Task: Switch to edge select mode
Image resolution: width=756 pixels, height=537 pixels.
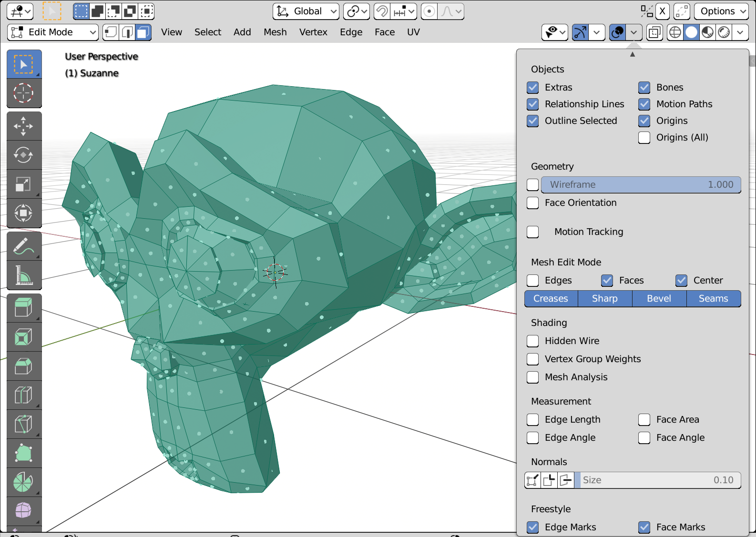Action: [127, 32]
